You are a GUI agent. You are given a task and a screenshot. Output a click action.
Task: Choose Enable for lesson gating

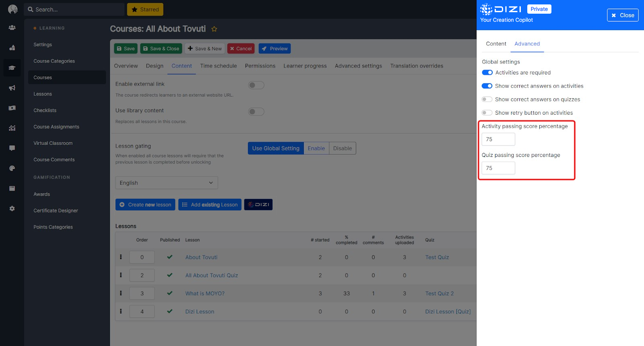click(316, 148)
